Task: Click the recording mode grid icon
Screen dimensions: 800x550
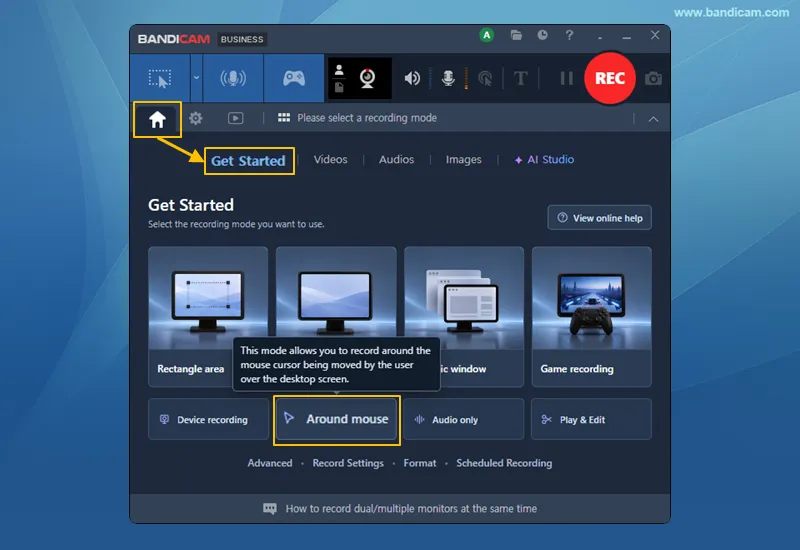Action: pyautogui.click(x=284, y=118)
